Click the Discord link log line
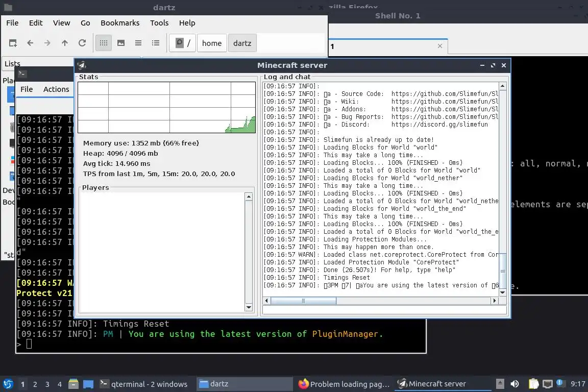The height and width of the screenshot is (392, 588). click(376, 124)
